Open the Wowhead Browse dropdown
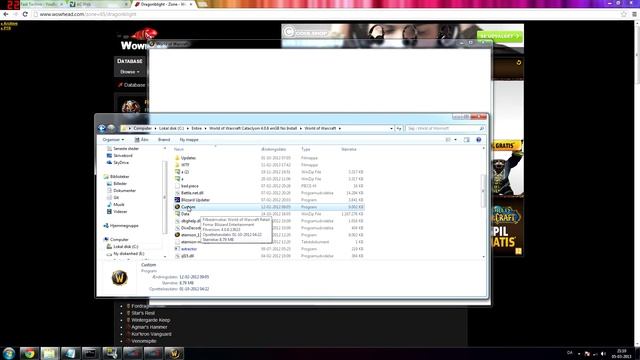640x360 pixels. pos(130,72)
